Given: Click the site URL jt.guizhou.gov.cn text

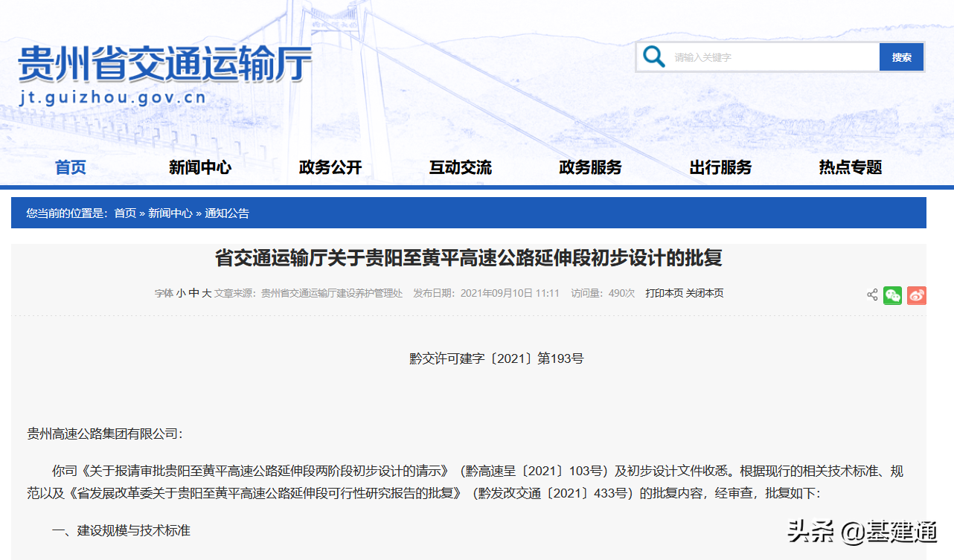Looking at the screenshot, I should 112,97.
